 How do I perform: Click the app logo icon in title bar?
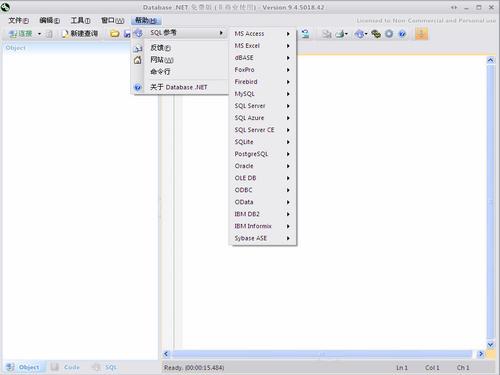pyautogui.click(x=5, y=6)
